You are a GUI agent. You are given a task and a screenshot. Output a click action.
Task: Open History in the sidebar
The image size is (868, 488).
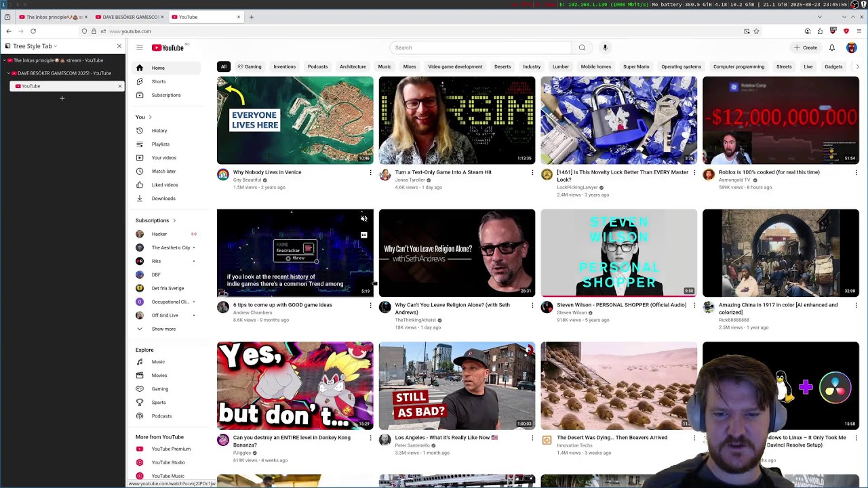point(159,131)
